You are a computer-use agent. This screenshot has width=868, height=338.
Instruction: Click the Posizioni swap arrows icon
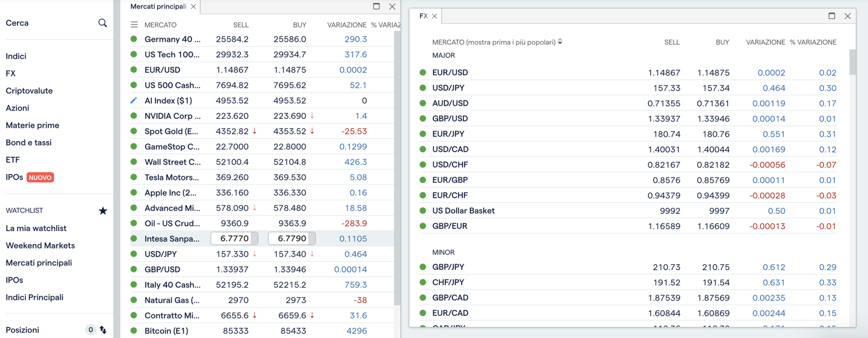[x=103, y=330]
